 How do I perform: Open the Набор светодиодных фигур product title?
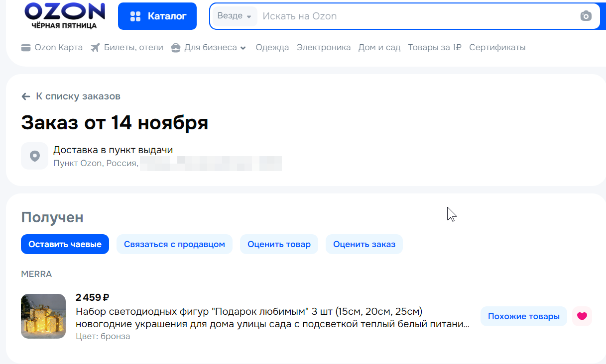pyautogui.click(x=272, y=318)
